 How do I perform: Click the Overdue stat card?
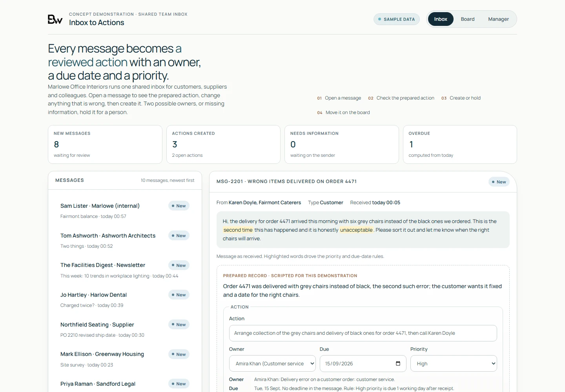click(460, 144)
